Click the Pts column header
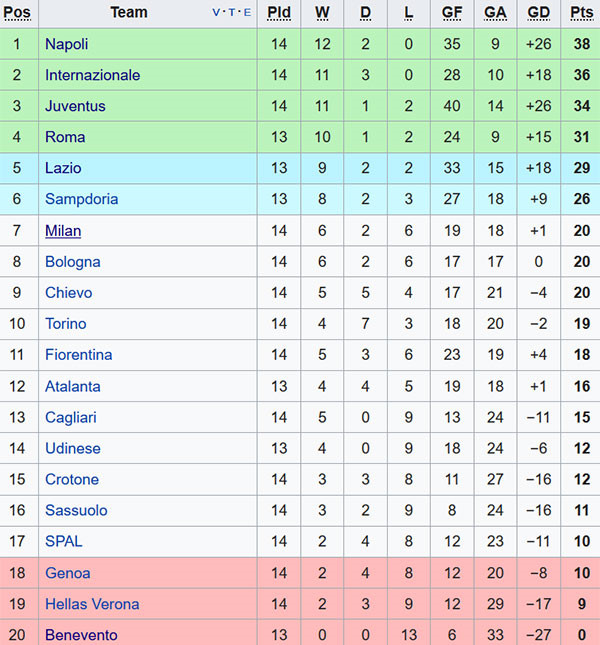 581,13
